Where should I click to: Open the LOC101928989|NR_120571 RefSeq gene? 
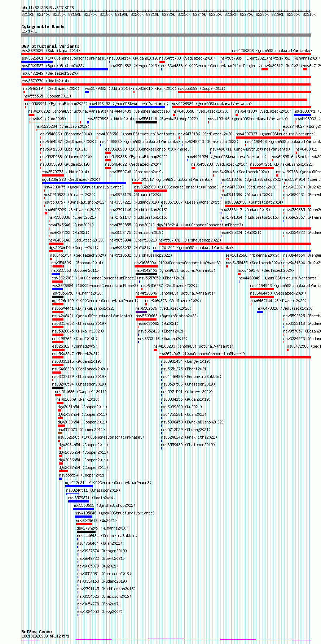tap(45, 636)
